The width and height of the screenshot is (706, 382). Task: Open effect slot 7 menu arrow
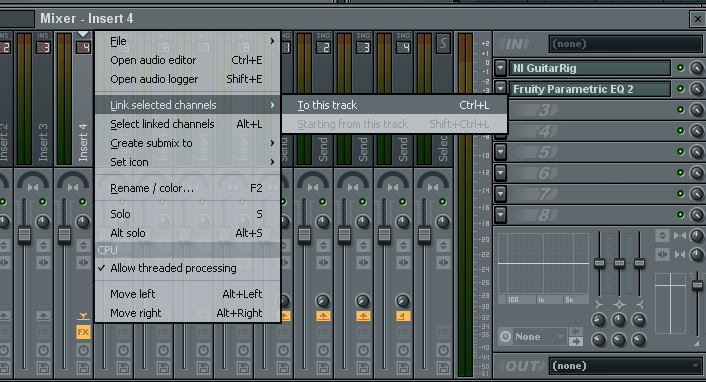tap(500, 194)
